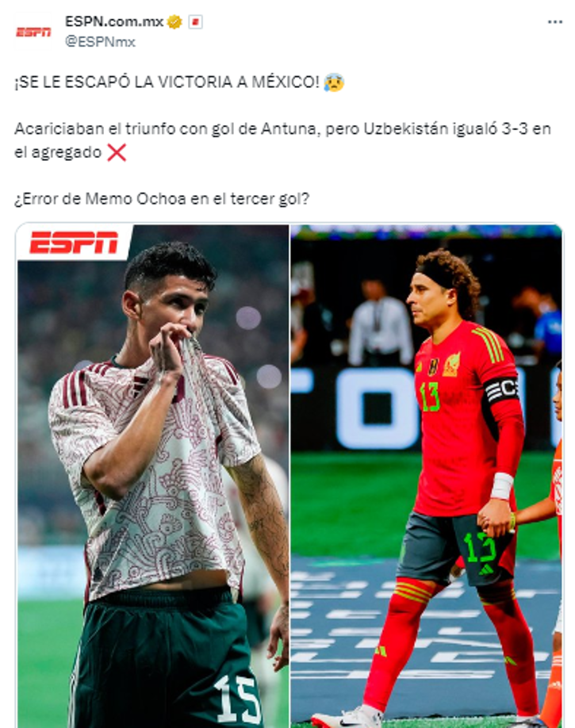The image size is (575, 728).
Task: Click the gold verified checkmark badge
Action: click(x=174, y=22)
